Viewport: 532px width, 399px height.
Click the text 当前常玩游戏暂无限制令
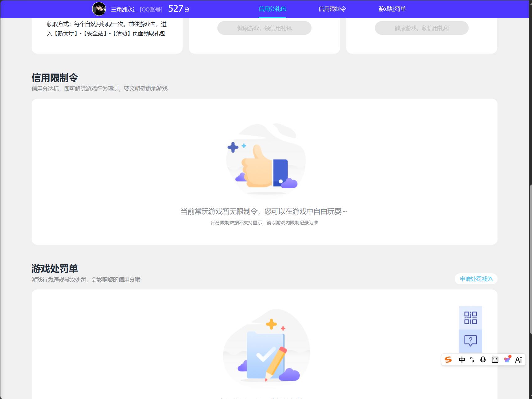click(x=219, y=211)
